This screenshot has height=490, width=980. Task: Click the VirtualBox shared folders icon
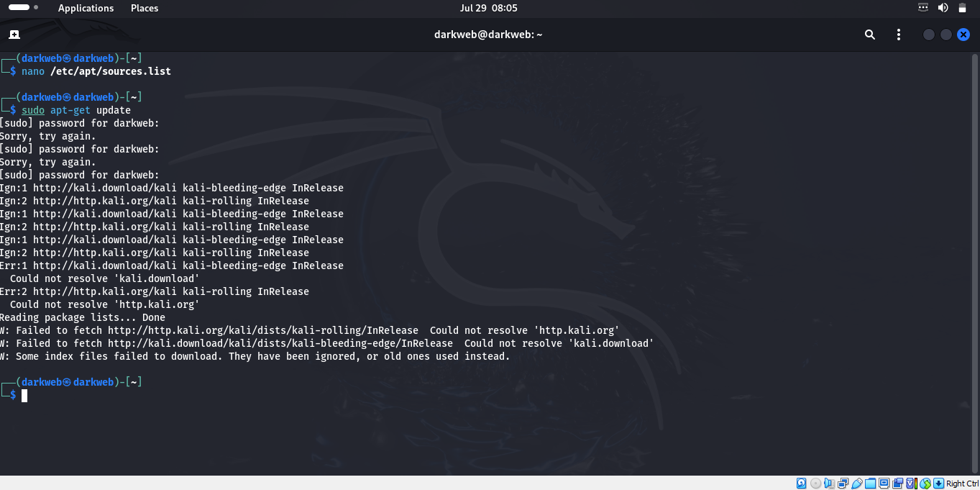(x=871, y=484)
